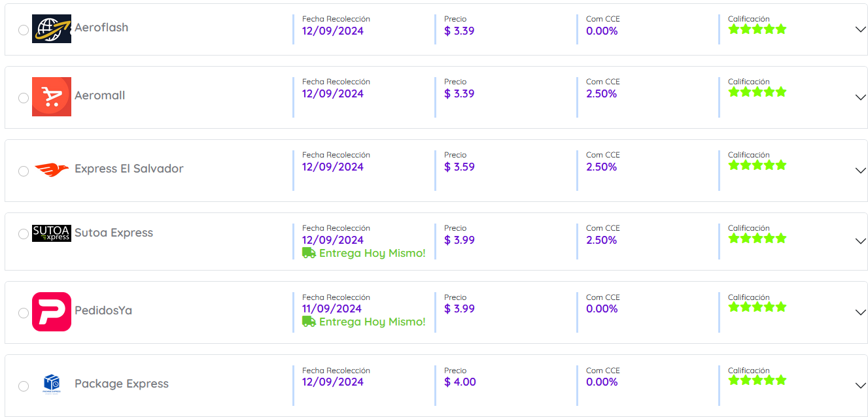This screenshot has width=868, height=417.
Task: Click the Package Express carrier name
Action: point(122,384)
